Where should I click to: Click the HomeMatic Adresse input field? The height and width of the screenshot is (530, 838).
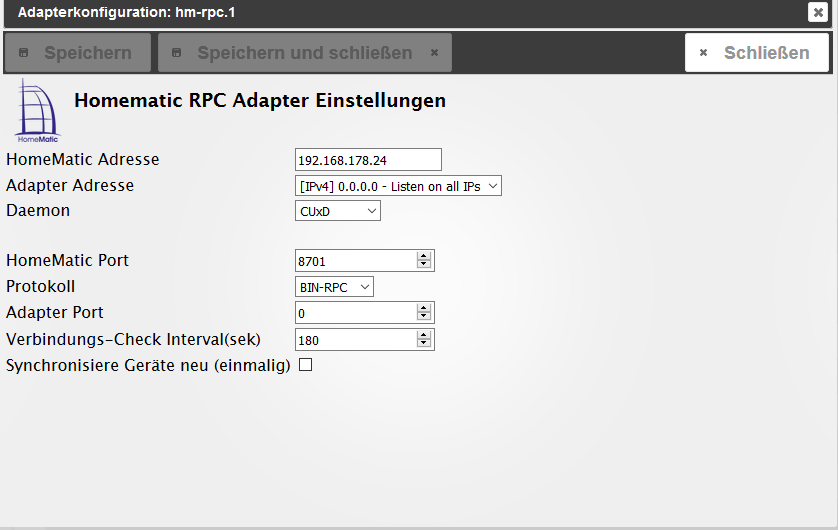pos(368,160)
